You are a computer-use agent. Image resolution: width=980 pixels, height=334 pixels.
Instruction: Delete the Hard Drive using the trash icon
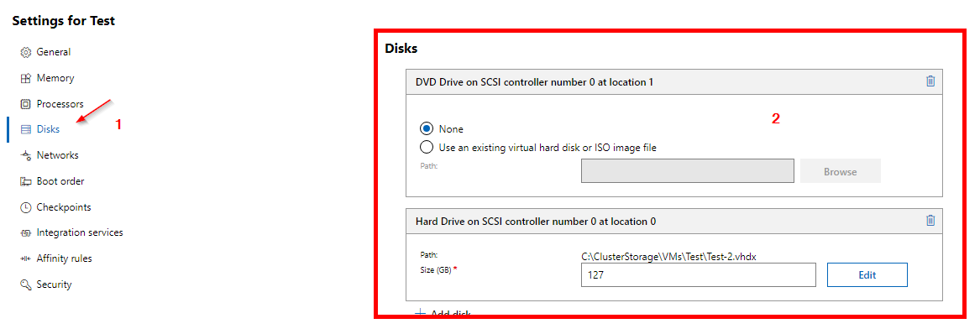click(930, 221)
